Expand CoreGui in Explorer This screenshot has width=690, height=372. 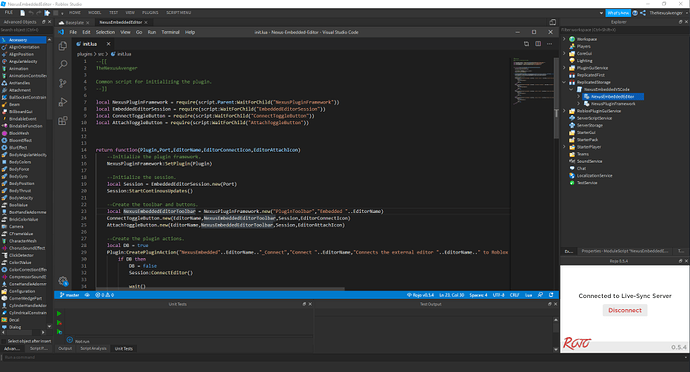point(564,53)
